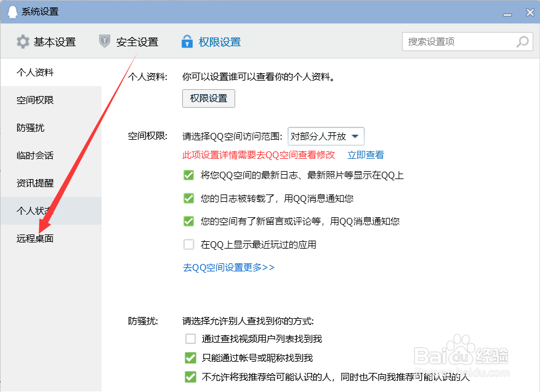This screenshot has height=392, width=540.
Task: Click the shield icon beside 安全设置
Action: pyautogui.click(x=103, y=41)
